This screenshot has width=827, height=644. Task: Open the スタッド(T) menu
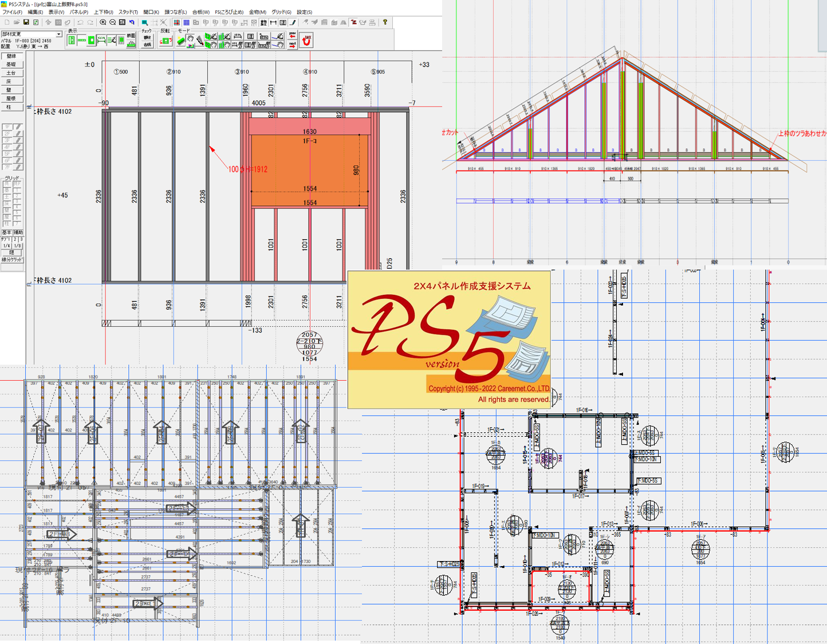point(128,12)
